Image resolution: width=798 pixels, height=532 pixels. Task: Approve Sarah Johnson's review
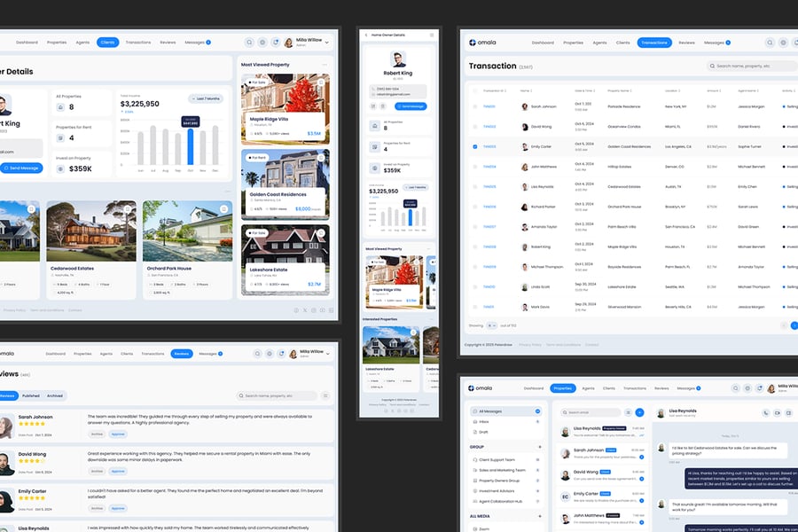pos(118,434)
